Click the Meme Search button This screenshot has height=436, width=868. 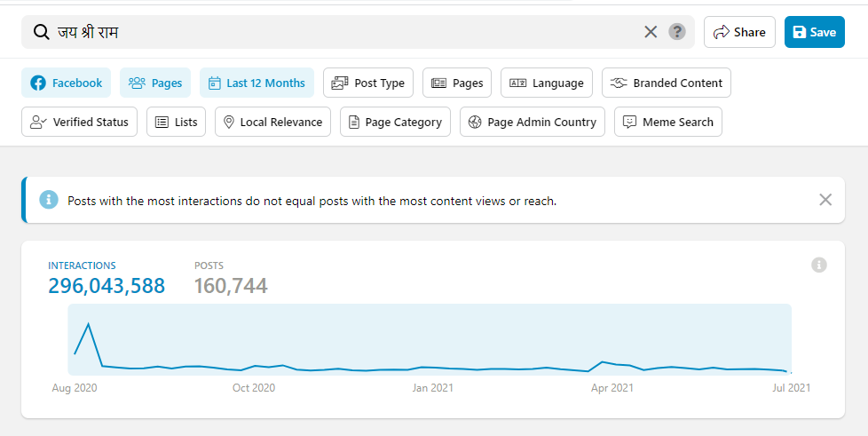[667, 122]
